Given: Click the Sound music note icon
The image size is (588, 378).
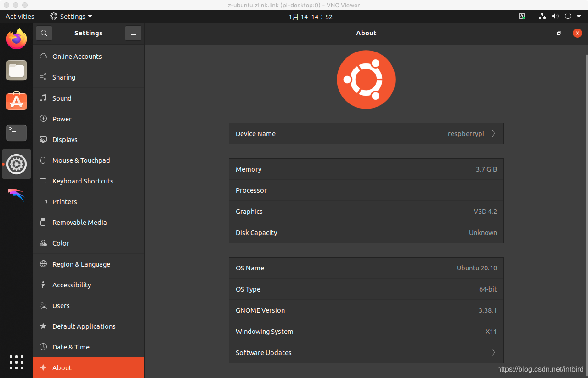Looking at the screenshot, I should click(x=43, y=98).
